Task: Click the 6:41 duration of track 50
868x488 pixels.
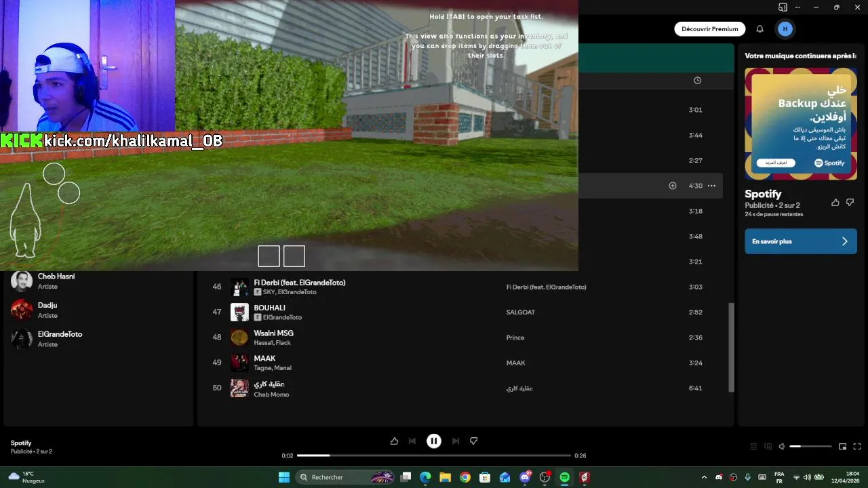Action: [695, 388]
